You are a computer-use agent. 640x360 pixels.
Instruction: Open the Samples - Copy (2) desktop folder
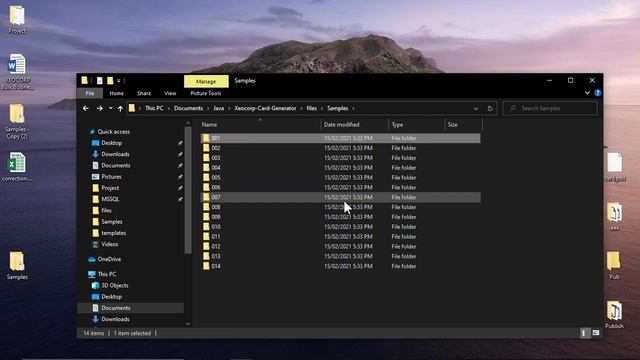click(17, 122)
